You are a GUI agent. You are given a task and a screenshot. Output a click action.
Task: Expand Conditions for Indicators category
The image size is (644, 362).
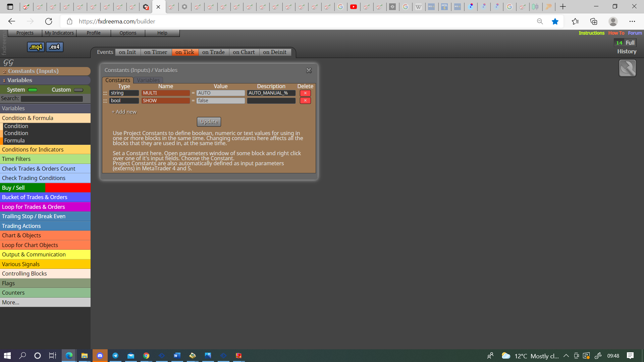pos(45,149)
